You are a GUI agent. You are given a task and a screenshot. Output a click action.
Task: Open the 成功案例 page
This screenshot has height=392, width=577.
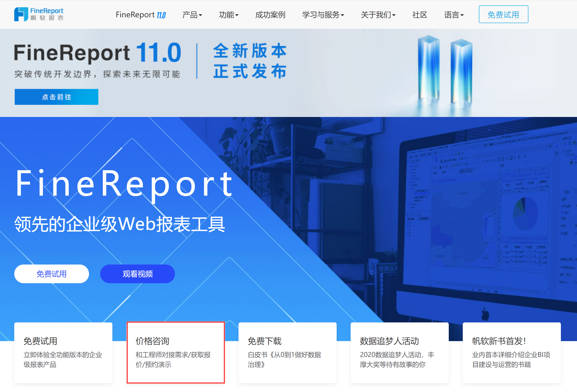pyautogui.click(x=270, y=15)
